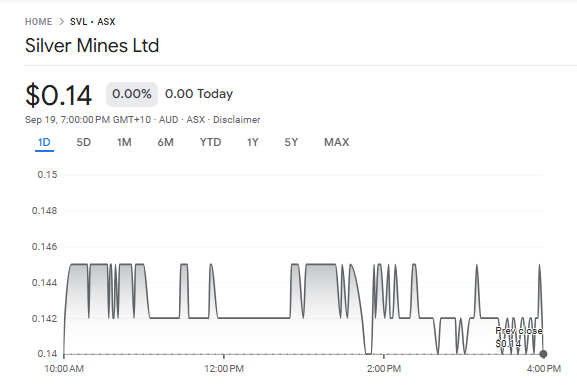
Task: Switch to the 5Y range tab
Action: [291, 142]
